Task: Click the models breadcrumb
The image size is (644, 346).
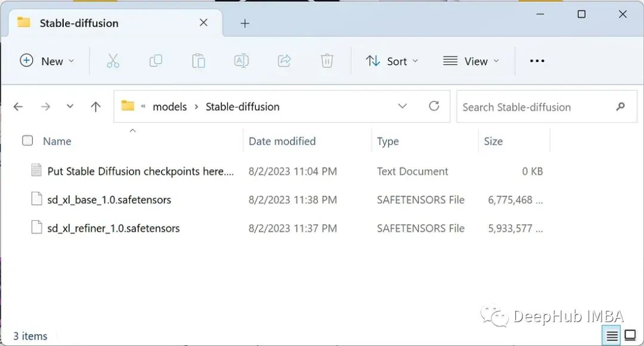Action: (x=169, y=107)
